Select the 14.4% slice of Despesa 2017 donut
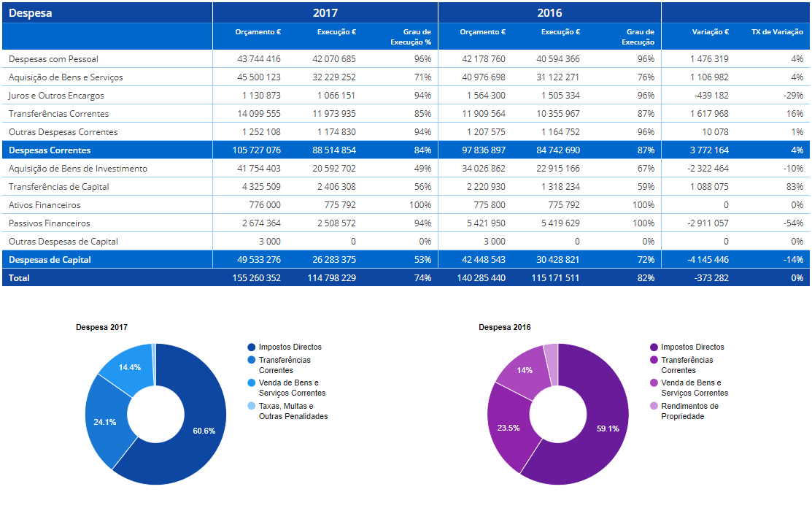Image resolution: width=812 pixels, height=511 pixels. coord(129,367)
